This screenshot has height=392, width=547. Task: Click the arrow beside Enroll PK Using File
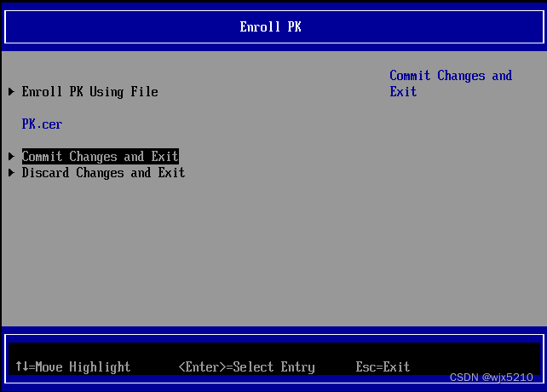pos(12,92)
